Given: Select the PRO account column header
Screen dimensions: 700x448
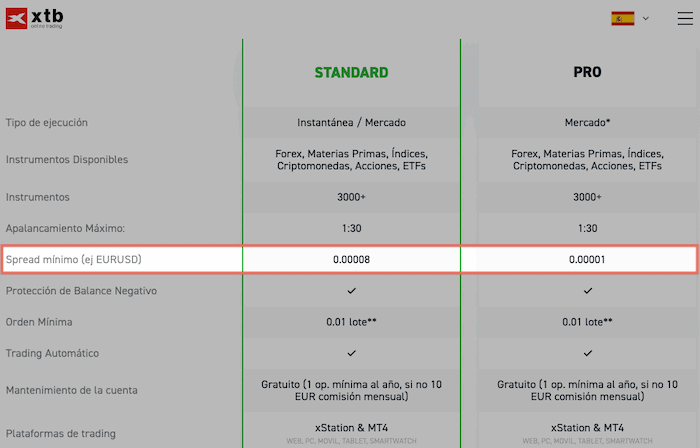Looking at the screenshot, I should tap(588, 72).
